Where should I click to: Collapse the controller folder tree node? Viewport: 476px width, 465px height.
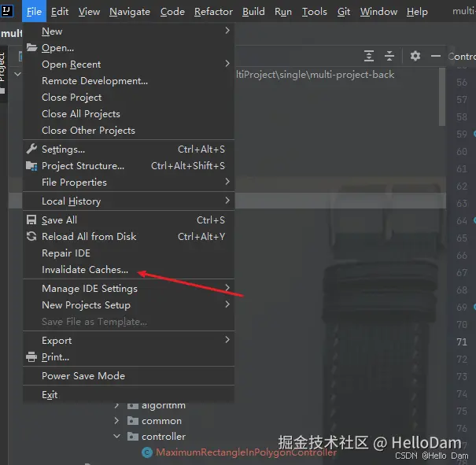click(x=116, y=436)
